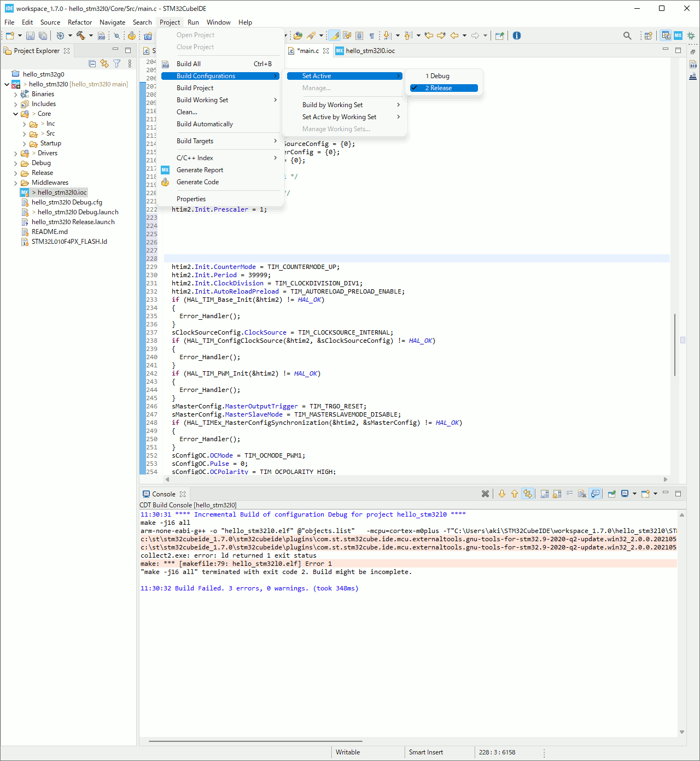Click the Back navigation arrow icon
Image resolution: width=700 pixels, height=761 pixels.
(x=454, y=36)
